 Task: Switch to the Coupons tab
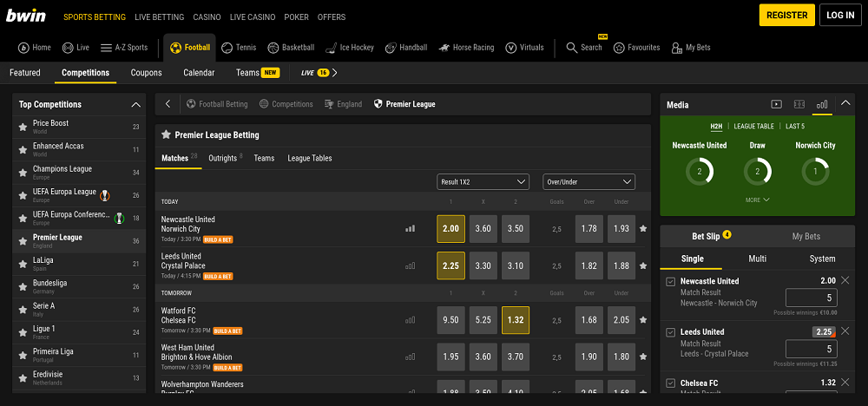146,73
